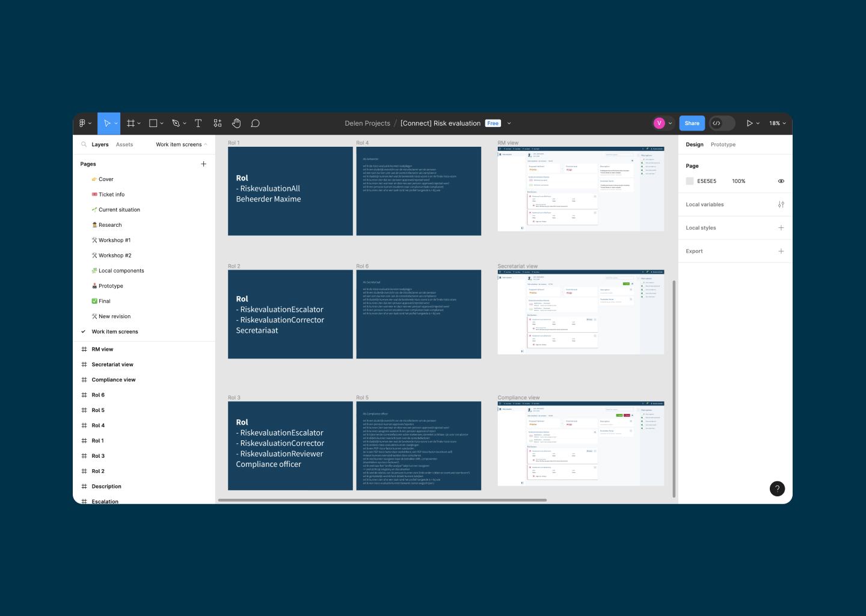This screenshot has height=616, width=866.
Task: Search layers with the magnifier icon
Action: [84, 144]
